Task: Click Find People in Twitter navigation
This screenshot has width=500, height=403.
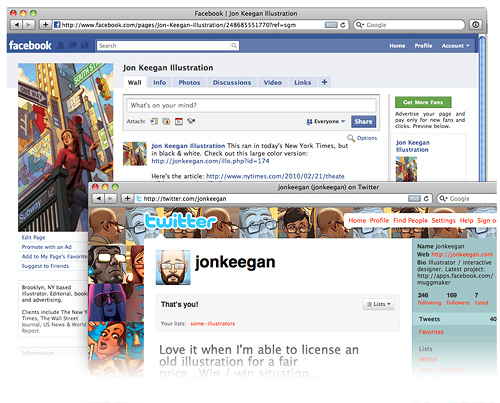Action: pyautogui.click(x=410, y=220)
